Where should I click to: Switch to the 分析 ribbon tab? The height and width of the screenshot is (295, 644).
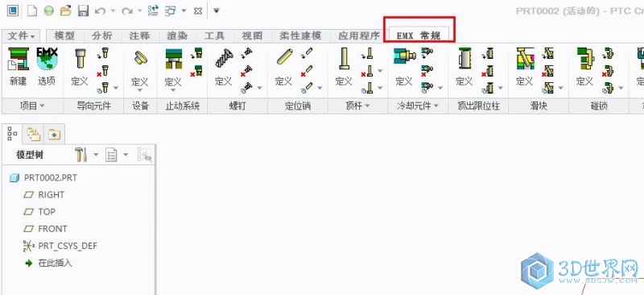tap(102, 36)
